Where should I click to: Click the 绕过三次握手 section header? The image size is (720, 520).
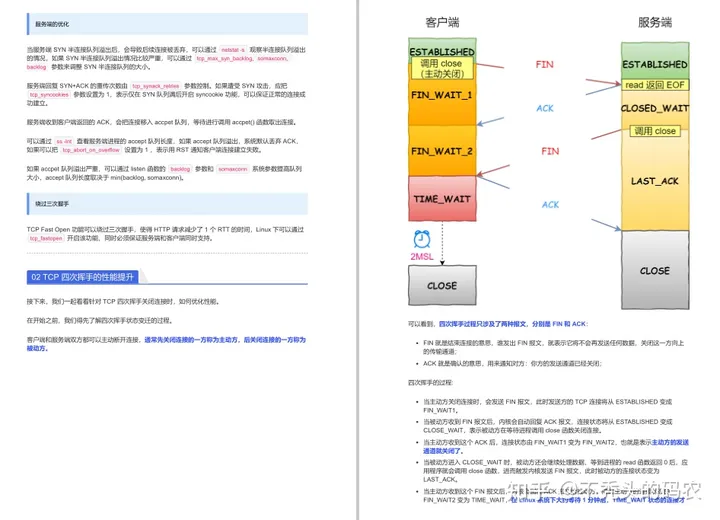pos(167,203)
